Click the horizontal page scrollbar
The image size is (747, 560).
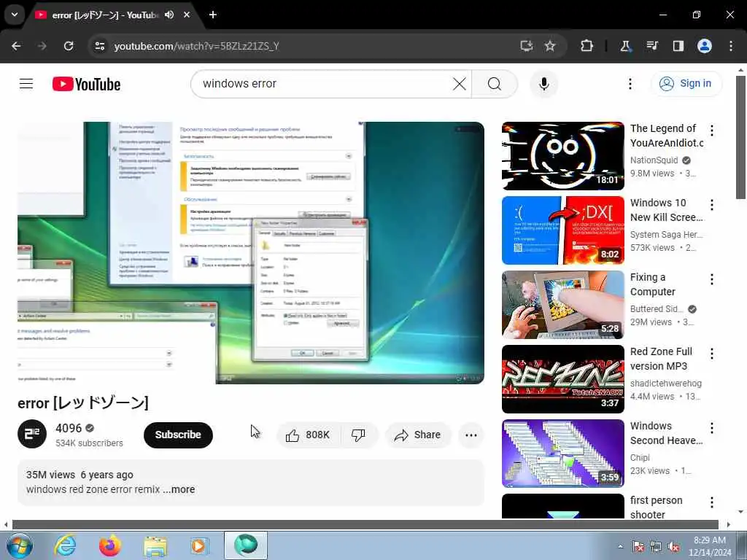click(x=365, y=525)
